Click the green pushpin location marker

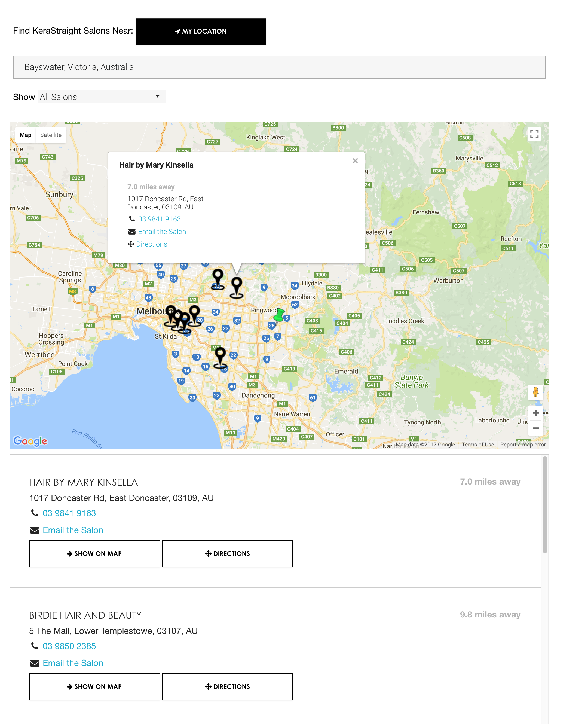279,316
